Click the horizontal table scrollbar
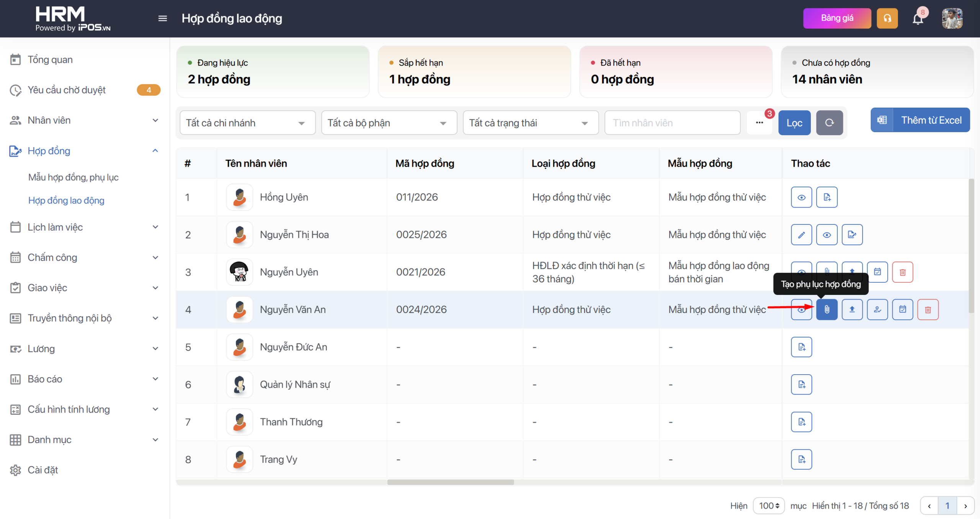 (450, 482)
